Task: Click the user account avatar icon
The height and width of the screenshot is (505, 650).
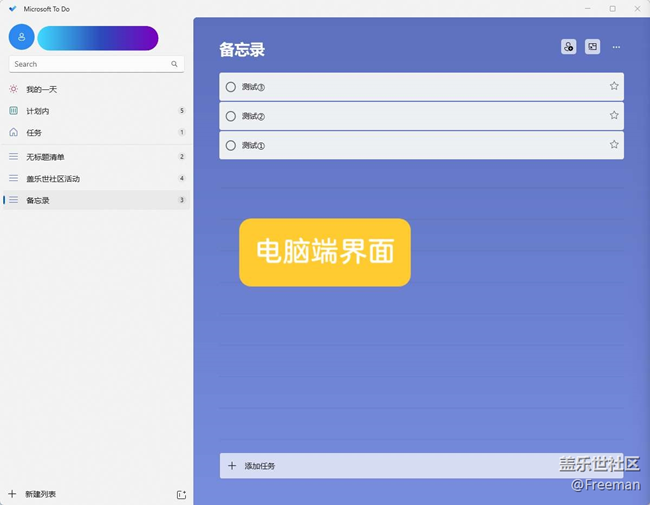Action: [x=21, y=37]
